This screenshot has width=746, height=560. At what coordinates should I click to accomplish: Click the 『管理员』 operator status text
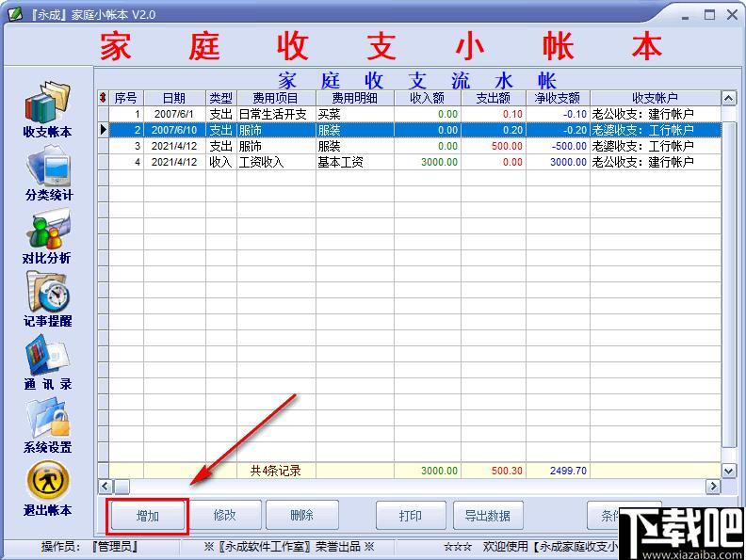coord(116,547)
